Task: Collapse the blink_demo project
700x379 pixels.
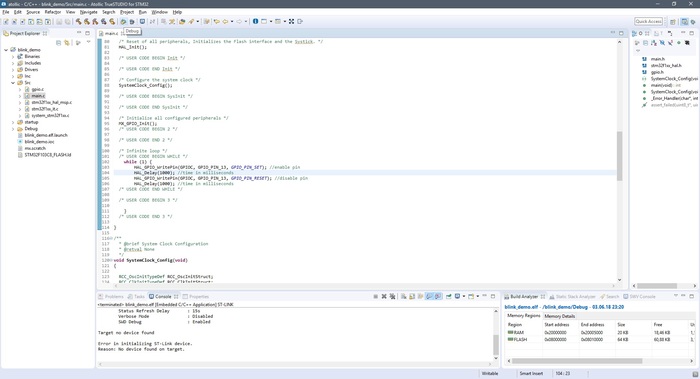Action: point(6,50)
